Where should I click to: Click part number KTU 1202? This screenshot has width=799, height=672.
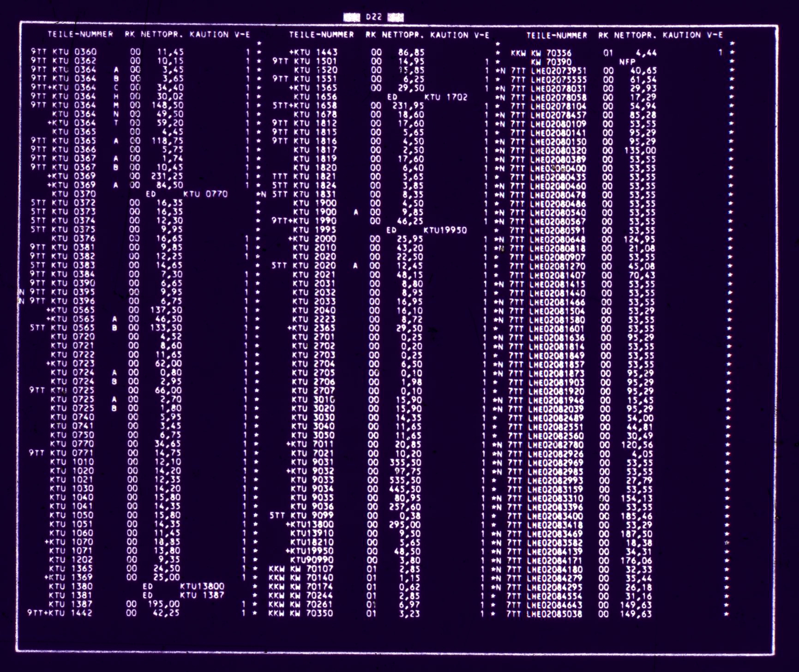tap(72, 560)
